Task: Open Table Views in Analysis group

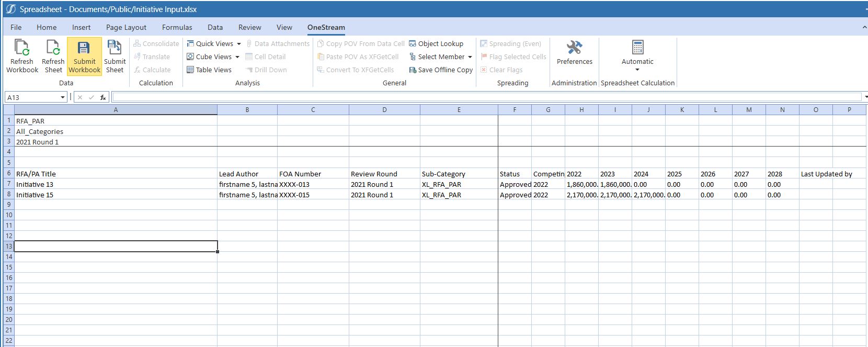Action: coord(209,70)
